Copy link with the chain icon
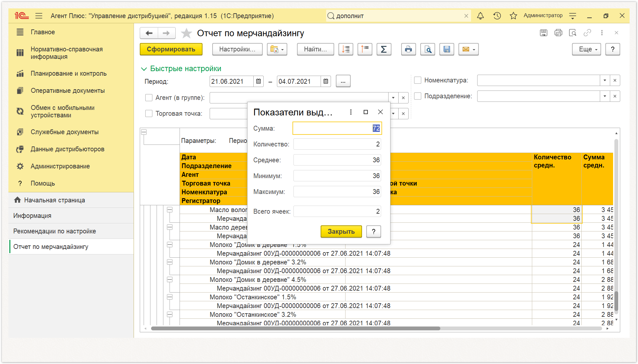 tap(587, 33)
